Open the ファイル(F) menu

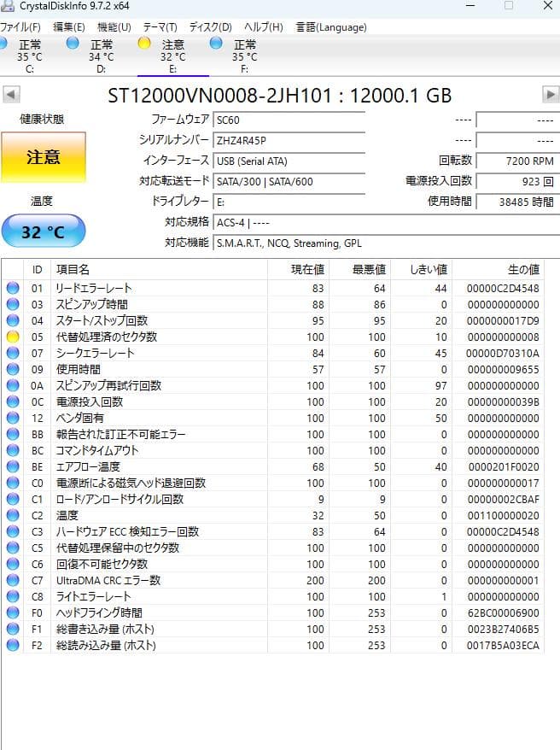point(20,27)
